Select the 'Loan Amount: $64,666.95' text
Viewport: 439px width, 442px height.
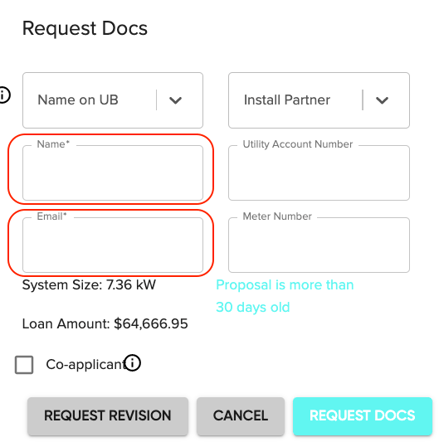coord(105,324)
